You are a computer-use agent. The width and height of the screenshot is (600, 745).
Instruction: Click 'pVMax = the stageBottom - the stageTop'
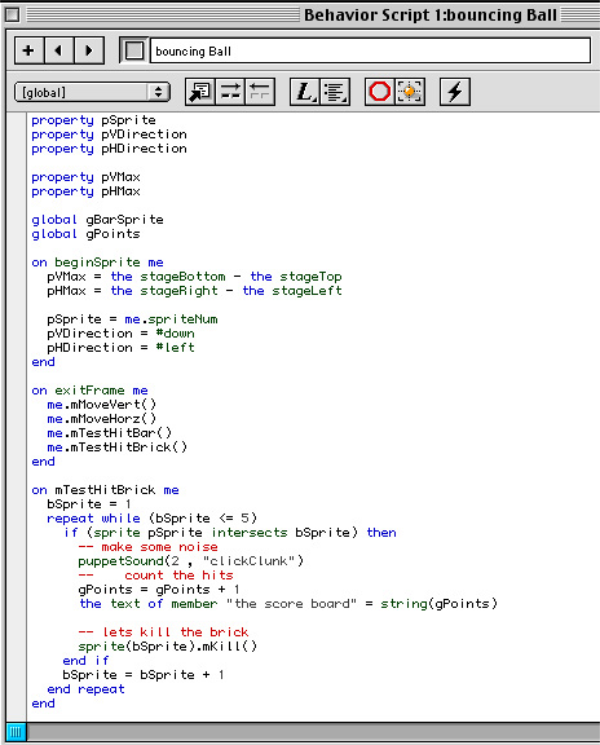point(194,277)
